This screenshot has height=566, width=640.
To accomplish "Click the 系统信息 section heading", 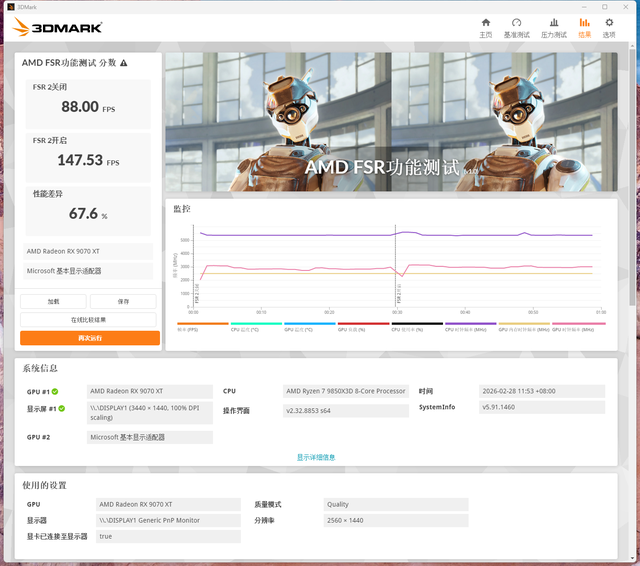I will 40,368.
